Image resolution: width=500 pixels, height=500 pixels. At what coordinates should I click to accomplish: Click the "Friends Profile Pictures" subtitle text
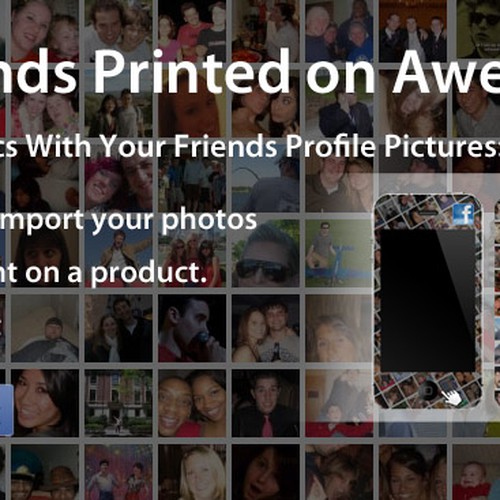pos(335,146)
